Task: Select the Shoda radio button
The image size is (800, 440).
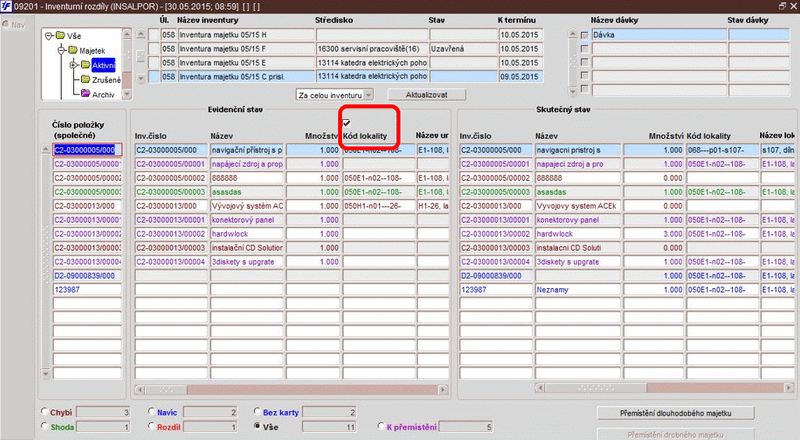Action: click(44, 426)
